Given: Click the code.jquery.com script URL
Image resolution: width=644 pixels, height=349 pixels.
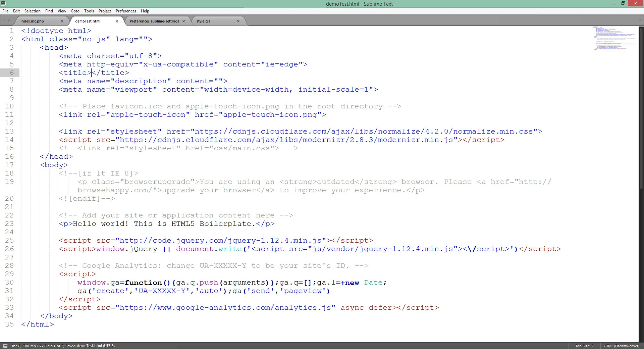Looking at the screenshot, I should click(x=221, y=241).
